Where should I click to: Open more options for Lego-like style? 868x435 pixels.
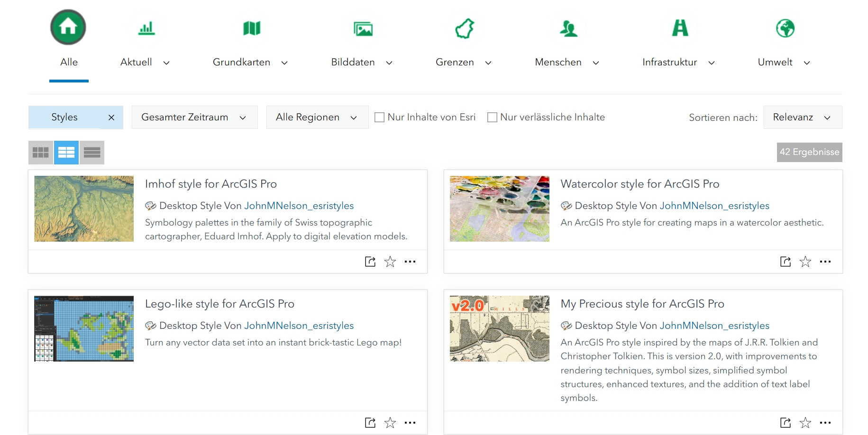coord(410,423)
